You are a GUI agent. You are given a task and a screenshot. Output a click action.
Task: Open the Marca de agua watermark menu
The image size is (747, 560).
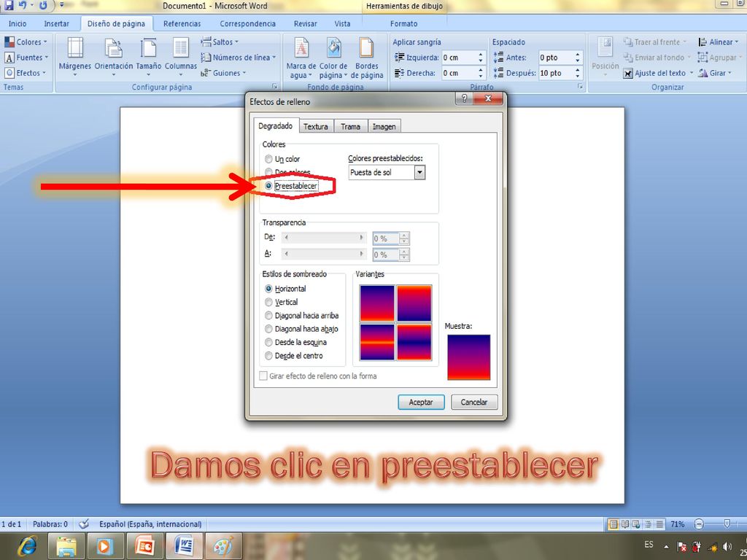301,58
